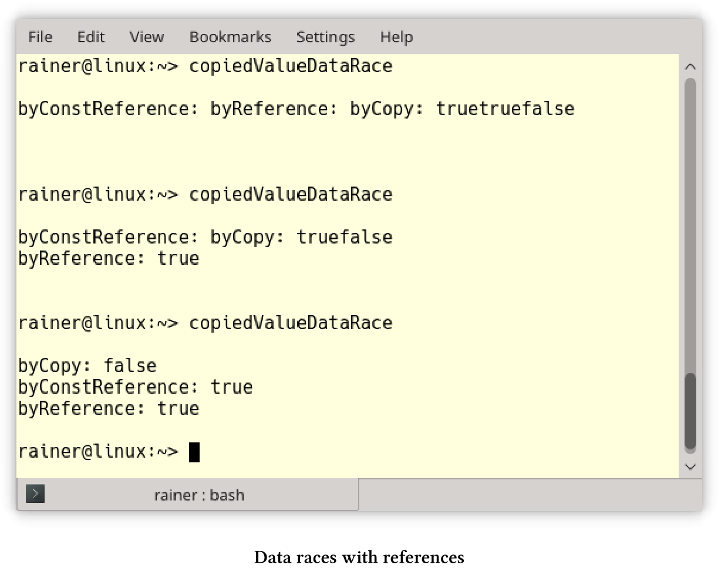Click the 'byCopy: false' output line
Screen dimensions: 728x575
87,366
